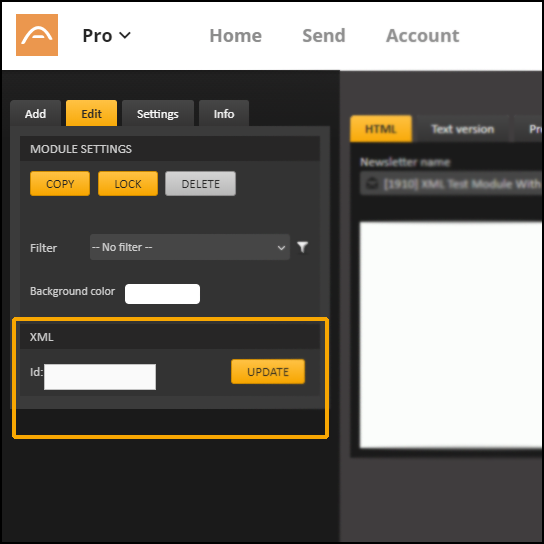
Task: Pick the Background color swatch
Action: tap(162, 294)
